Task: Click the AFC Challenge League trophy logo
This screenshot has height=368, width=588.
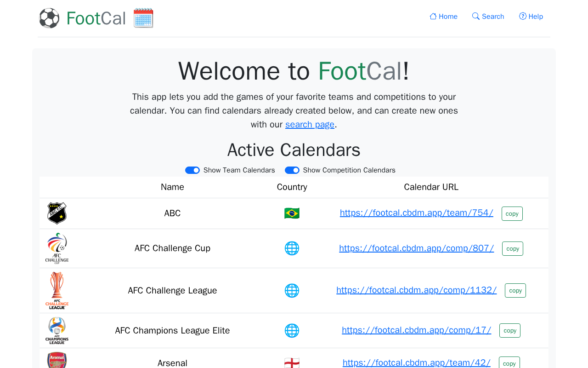Action: pyautogui.click(x=57, y=290)
